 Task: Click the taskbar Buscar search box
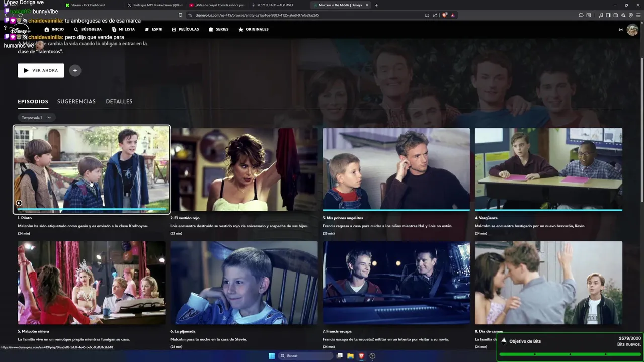point(306,356)
